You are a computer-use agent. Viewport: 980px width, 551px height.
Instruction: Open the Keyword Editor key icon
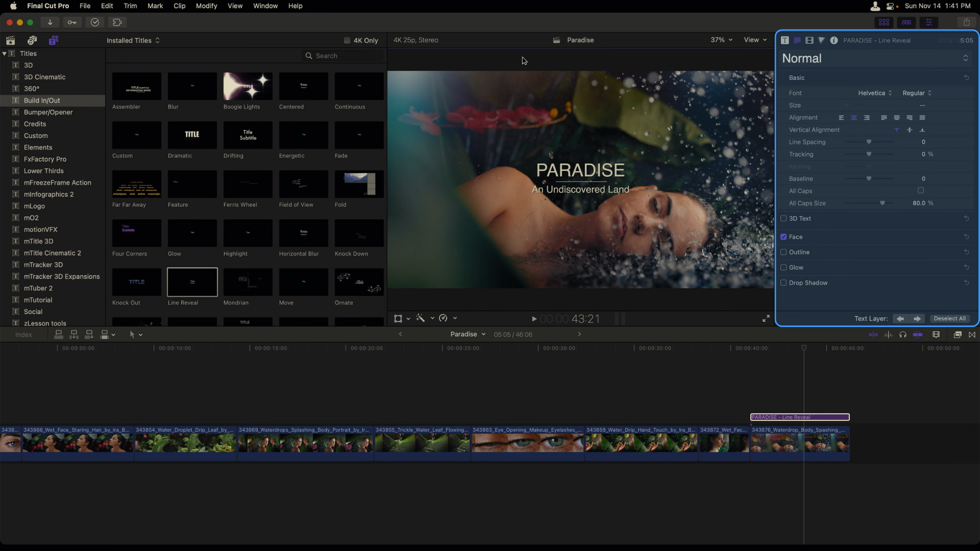(72, 22)
